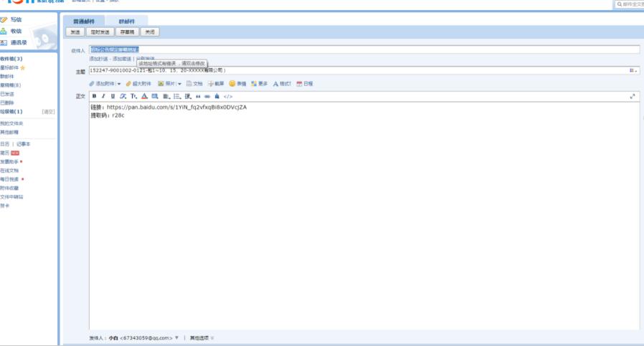The image size is (644, 346).
Task: Open the text background color picker
Action: click(x=155, y=97)
